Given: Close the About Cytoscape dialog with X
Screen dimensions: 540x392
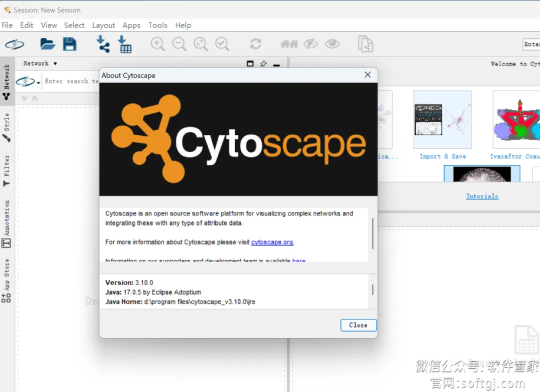Looking at the screenshot, I should pyautogui.click(x=368, y=74).
